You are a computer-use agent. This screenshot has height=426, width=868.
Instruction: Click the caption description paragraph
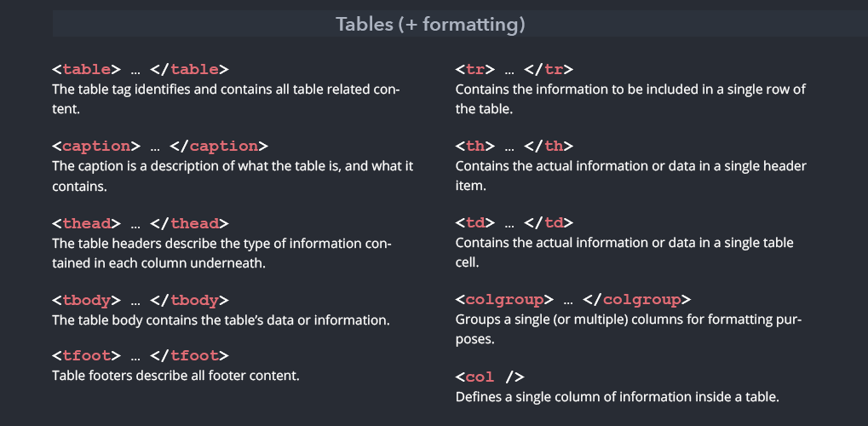[233, 176]
